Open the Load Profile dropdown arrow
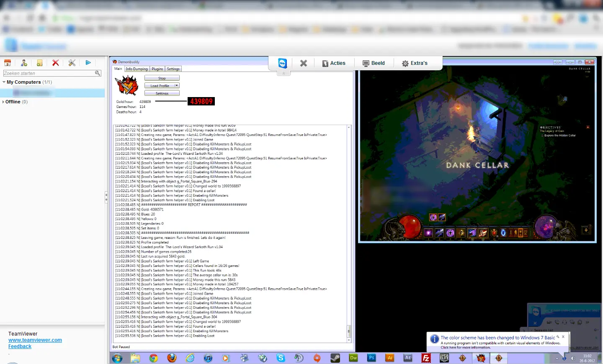 coord(176,86)
